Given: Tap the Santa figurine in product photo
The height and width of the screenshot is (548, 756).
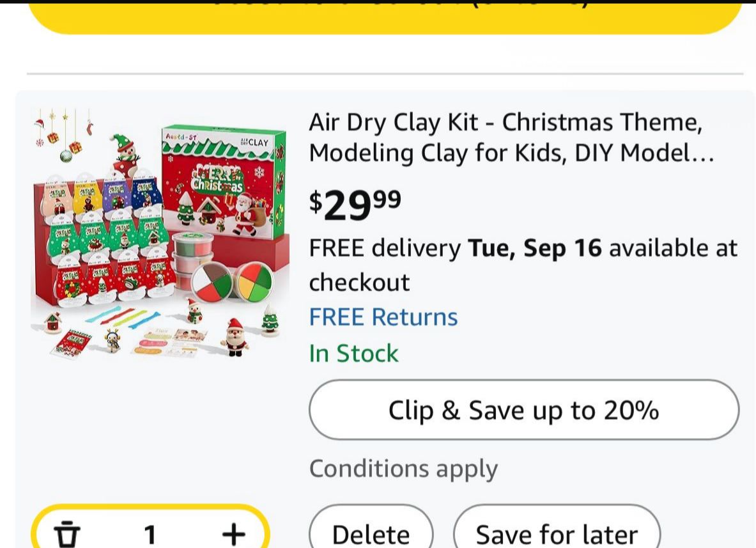Looking at the screenshot, I should click(235, 337).
